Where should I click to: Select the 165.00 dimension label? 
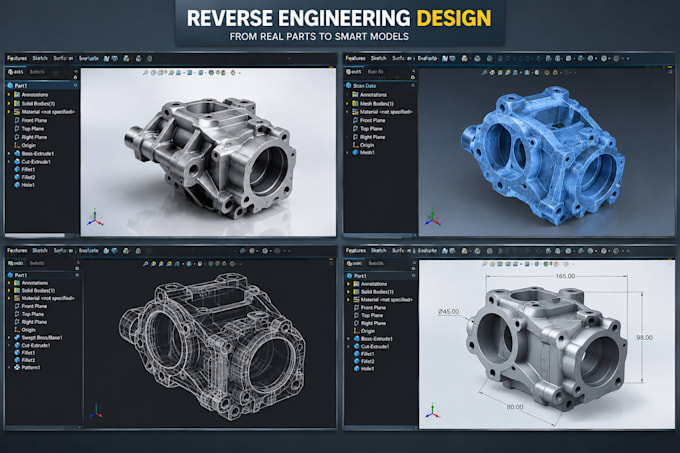(x=565, y=276)
